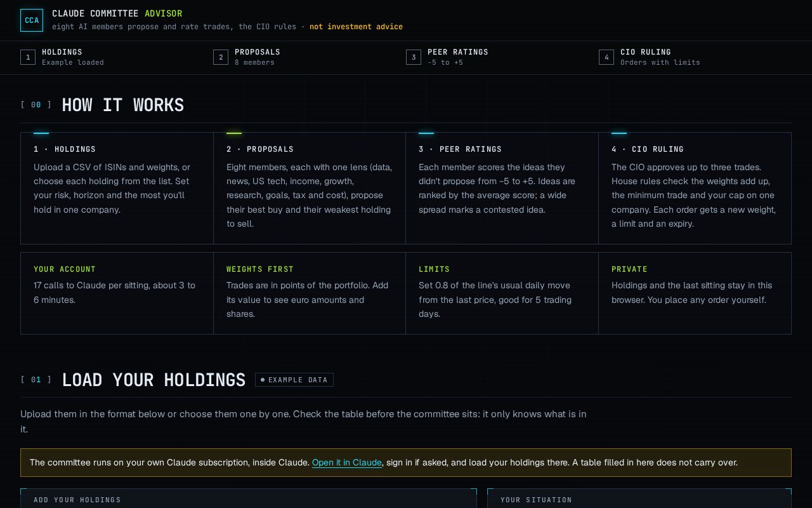812x508 pixels.
Task: Click the '2 · Proposals' card title
Action: click(x=260, y=149)
